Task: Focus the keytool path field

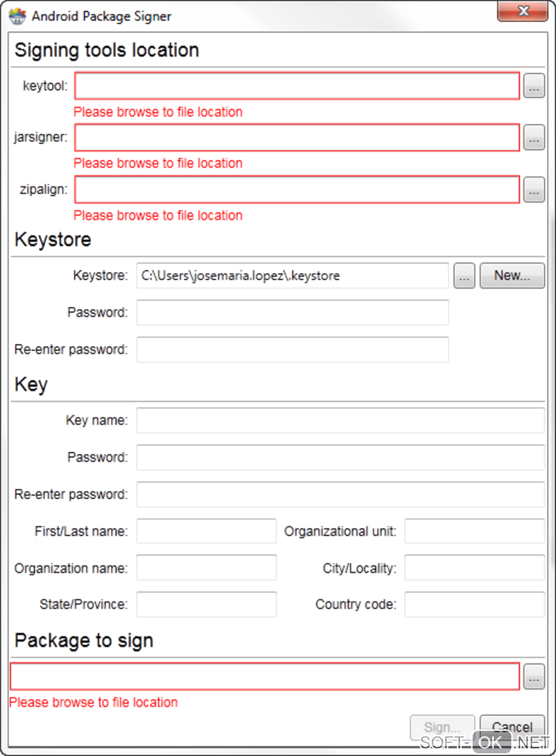Action: (x=297, y=86)
